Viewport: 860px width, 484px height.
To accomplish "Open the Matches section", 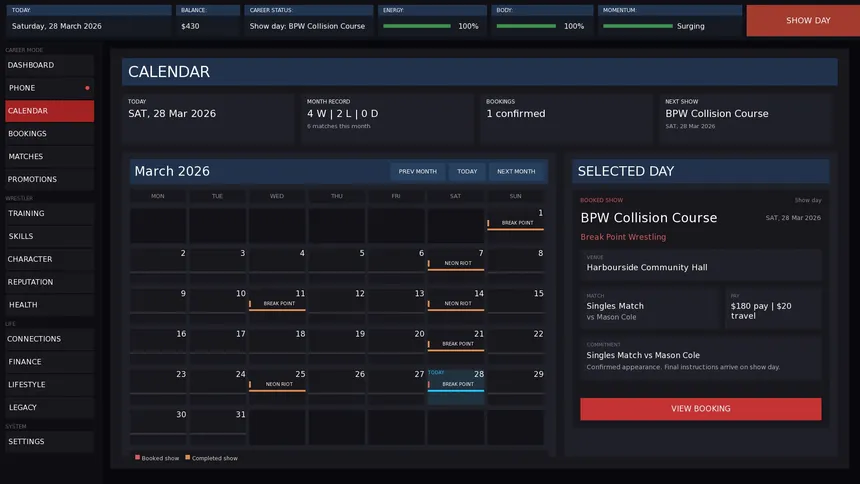I will click(x=49, y=156).
